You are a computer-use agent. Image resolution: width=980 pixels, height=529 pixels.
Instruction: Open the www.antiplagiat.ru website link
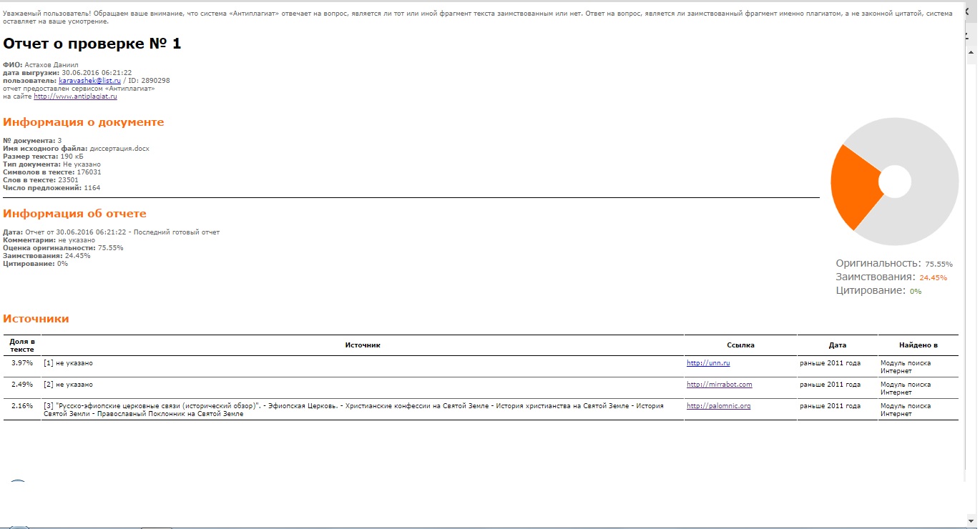coord(75,97)
